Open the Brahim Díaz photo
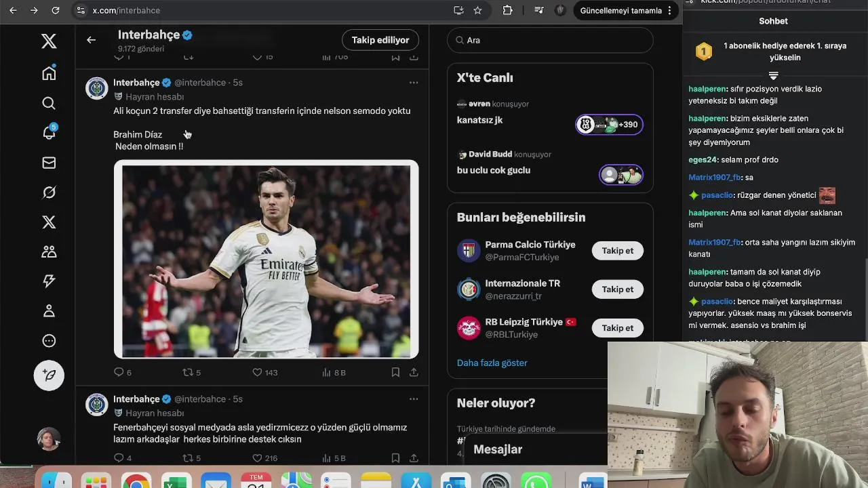 pos(266,259)
